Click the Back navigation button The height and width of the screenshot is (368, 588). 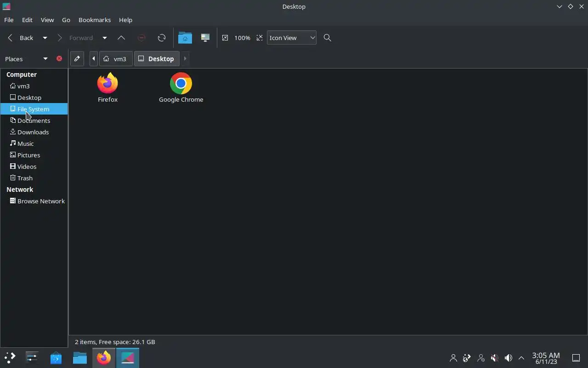click(x=21, y=38)
